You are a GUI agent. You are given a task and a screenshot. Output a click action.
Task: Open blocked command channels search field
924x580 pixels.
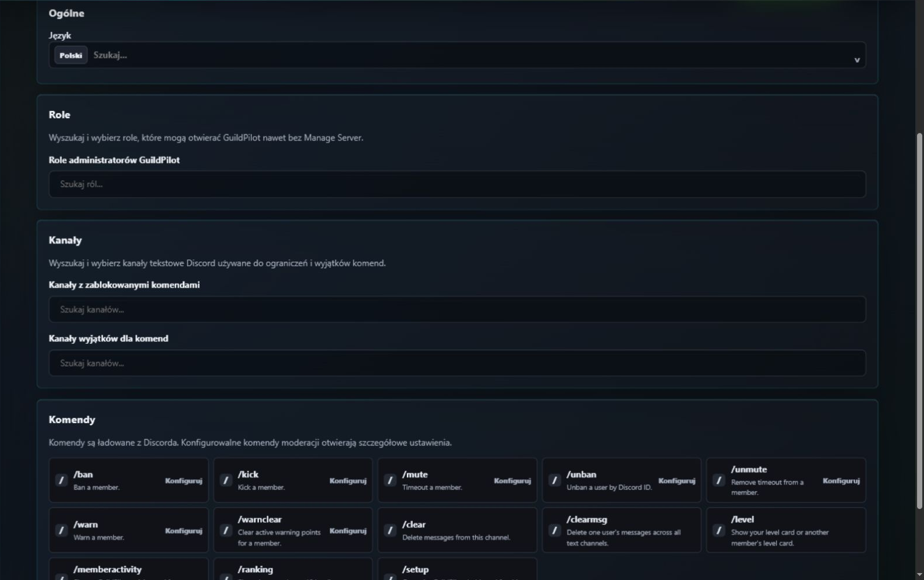tap(457, 309)
